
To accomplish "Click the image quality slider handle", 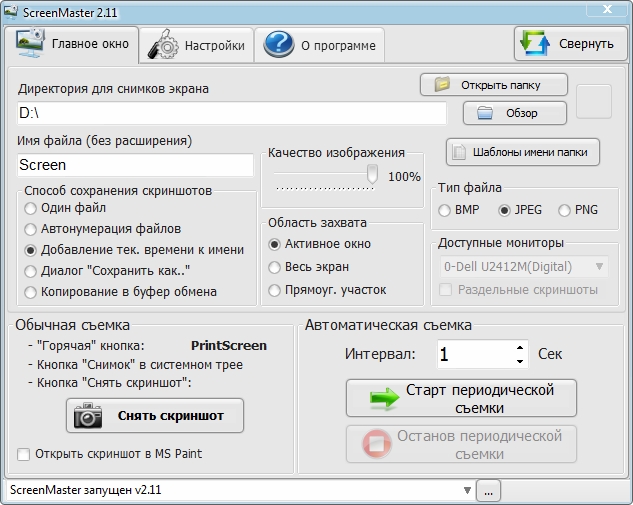I will point(372,174).
